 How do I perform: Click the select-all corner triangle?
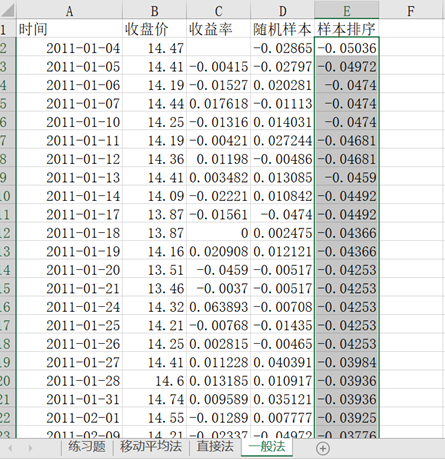tap(7, 10)
